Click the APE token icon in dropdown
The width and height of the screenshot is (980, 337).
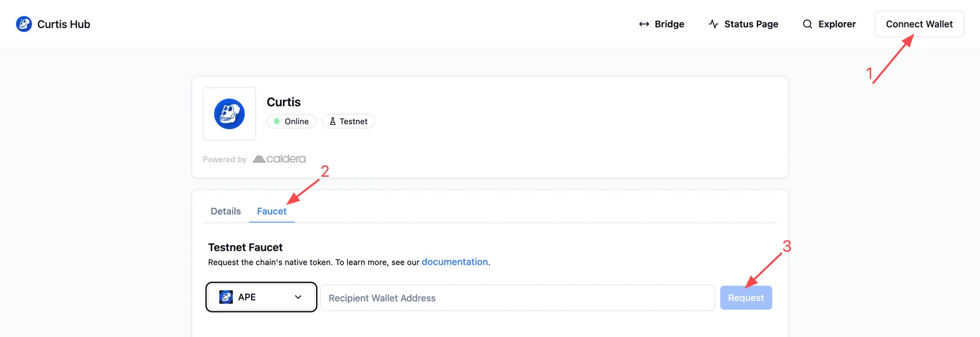coord(226,297)
